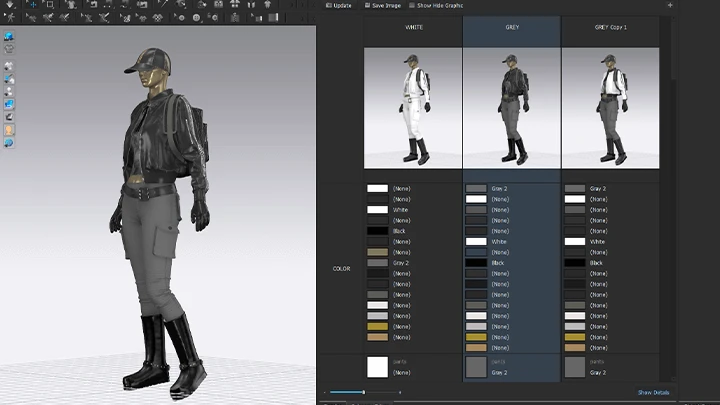Screen dimensions: 720x405
Task: Click the Gray 2 swatch in WHITE column
Action: [377, 263]
